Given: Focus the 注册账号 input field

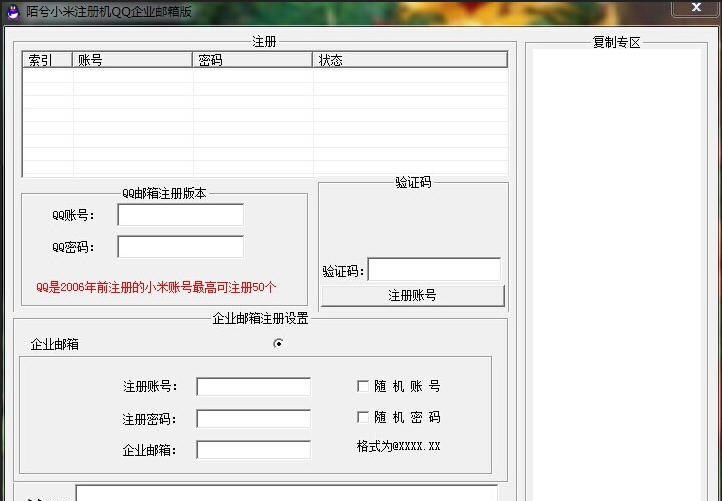Looking at the screenshot, I should pyautogui.click(x=253, y=386).
